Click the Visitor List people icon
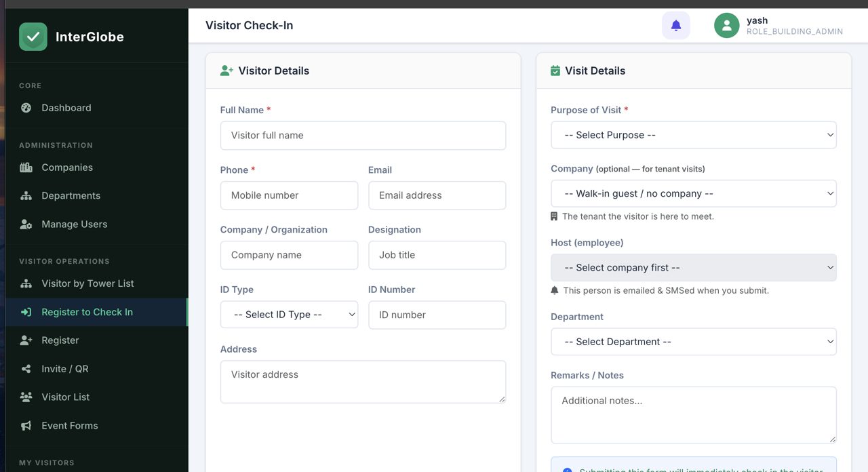Screen dimensions: 868x472 click(26, 397)
